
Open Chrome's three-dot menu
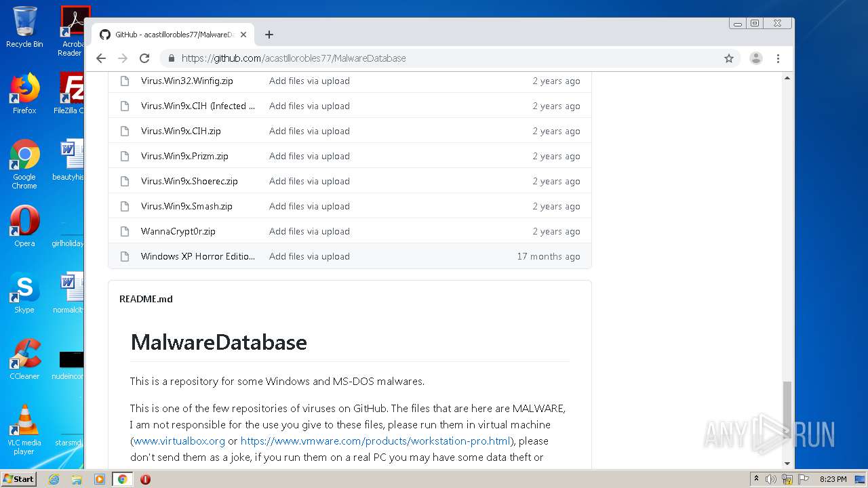[x=778, y=58]
